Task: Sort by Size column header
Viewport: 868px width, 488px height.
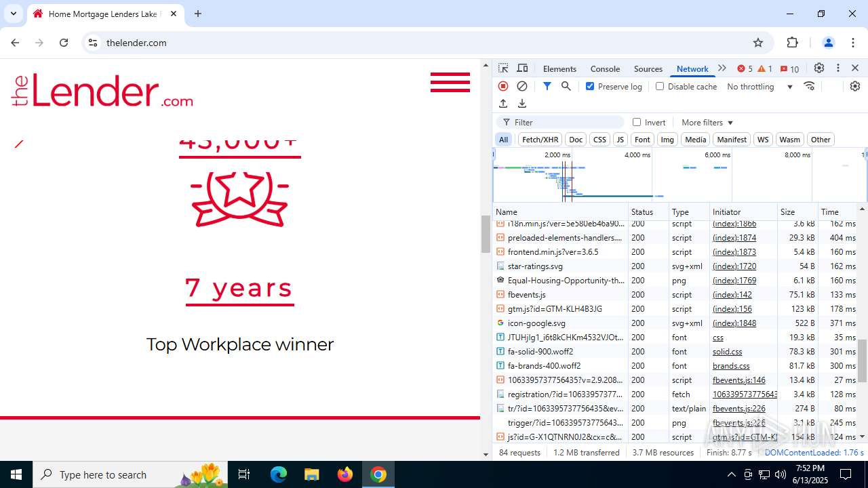Action: click(797, 211)
